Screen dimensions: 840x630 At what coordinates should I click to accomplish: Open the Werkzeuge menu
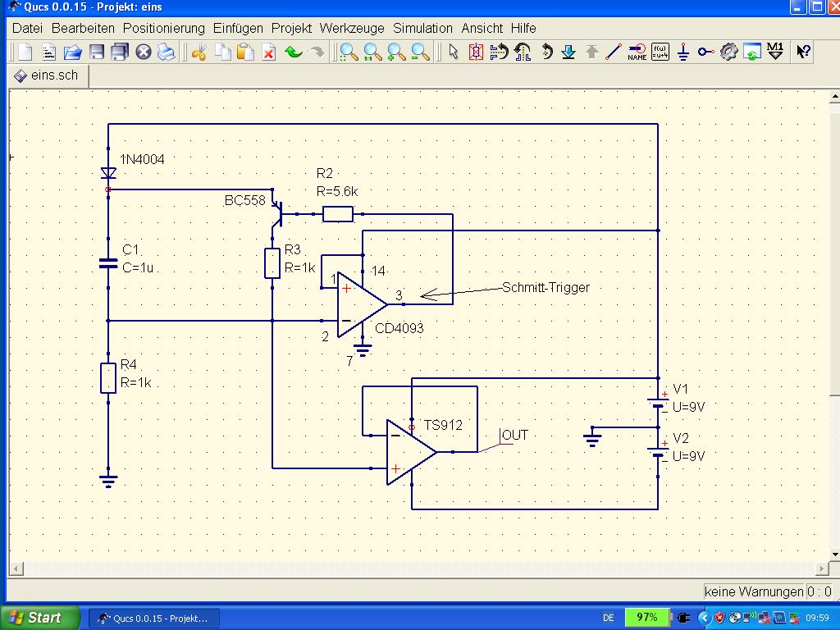pyautogui.click(x=352, y=28)
